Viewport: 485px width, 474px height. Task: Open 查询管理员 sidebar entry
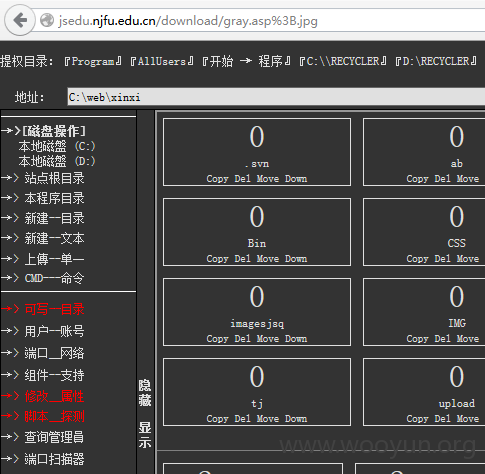(x=54, y=437)
